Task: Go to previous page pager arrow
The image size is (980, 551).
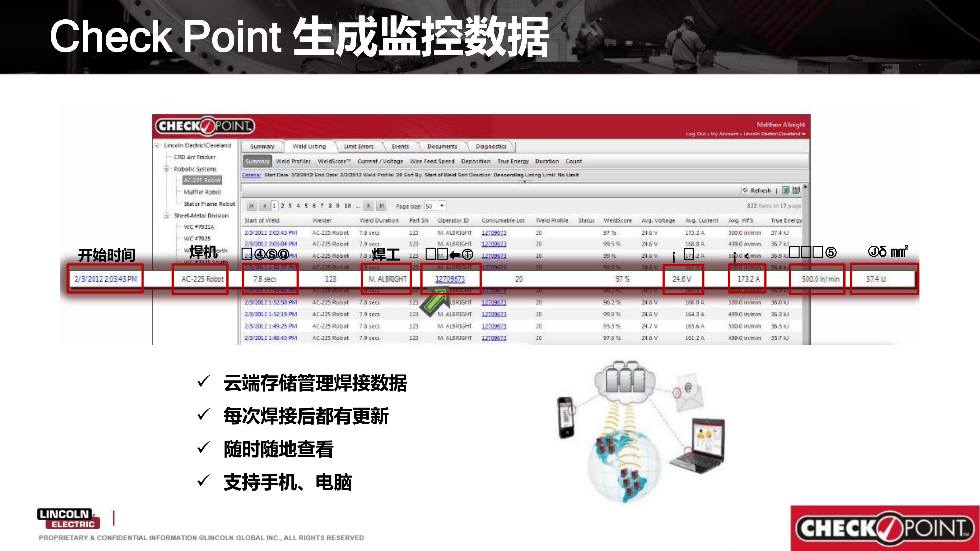Action: point(264,206)
